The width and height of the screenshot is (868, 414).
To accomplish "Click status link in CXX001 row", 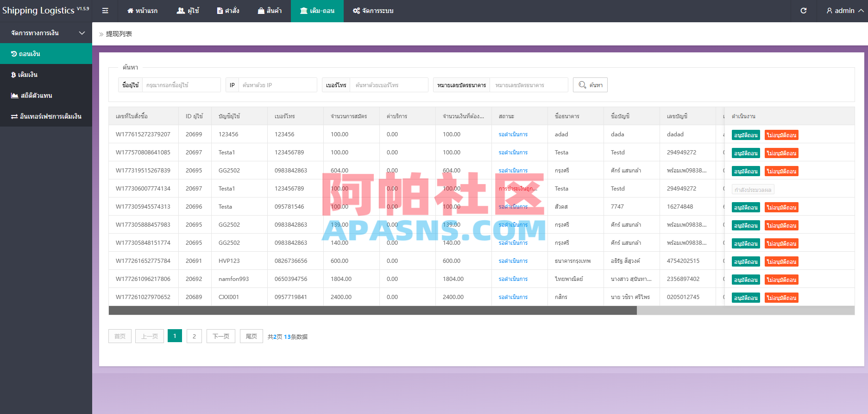I will coord(513,297).
